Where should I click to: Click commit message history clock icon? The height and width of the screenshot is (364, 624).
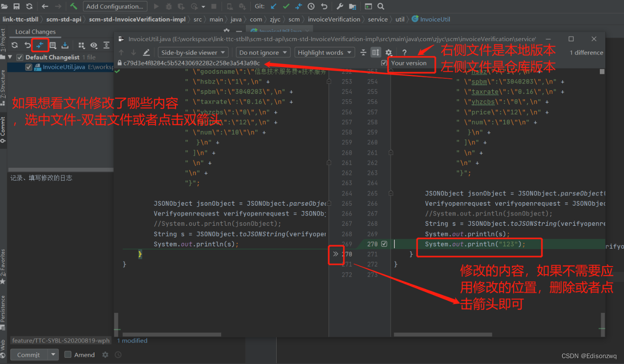118,355
